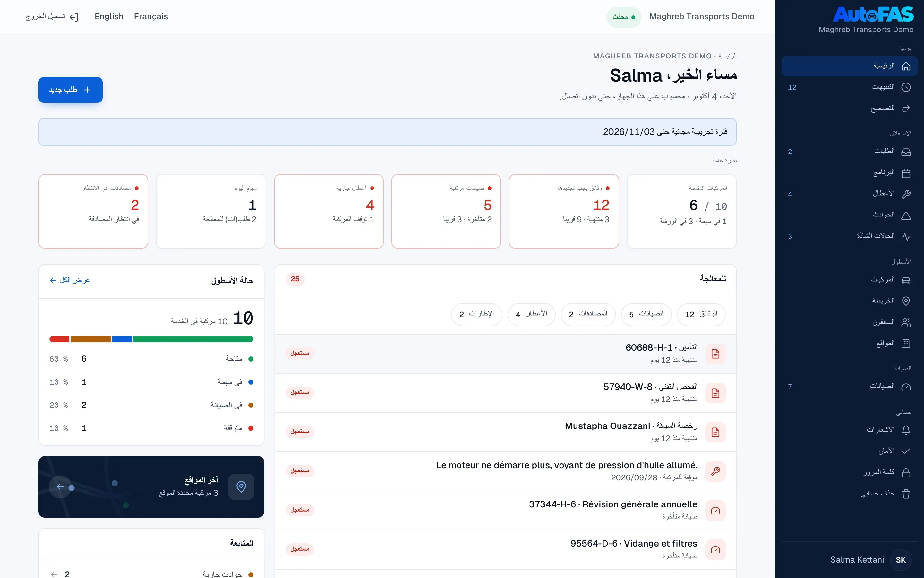
Task: Select the الوثائق 12 filter tab
Action: point(701,314)
